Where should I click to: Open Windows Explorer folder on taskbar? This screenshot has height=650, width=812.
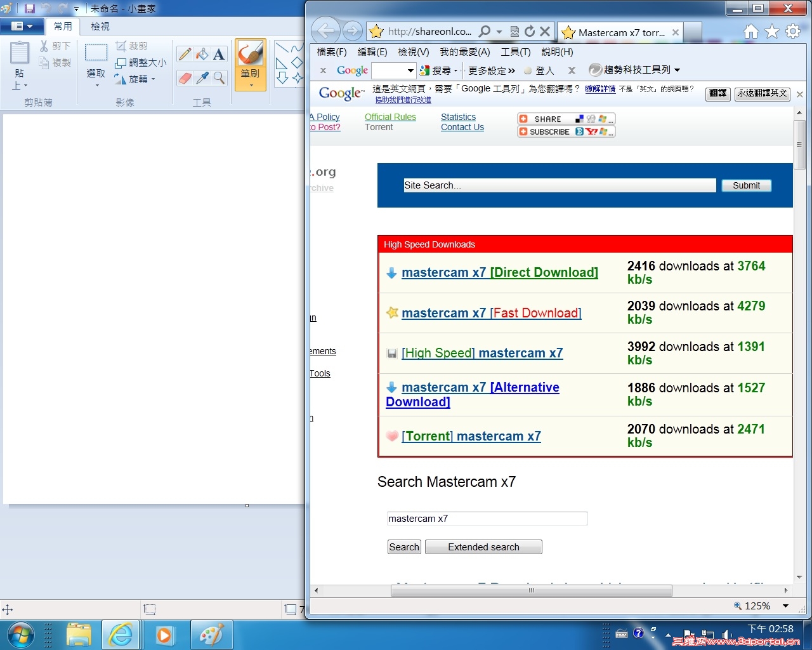pyautogui.click(x=79, y=635)
